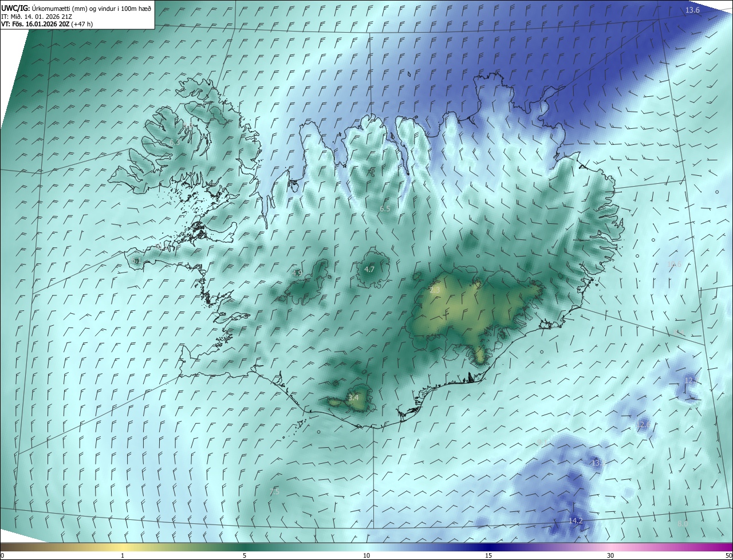Click the 14.2 value in the southeast ocean

(576, 520)
